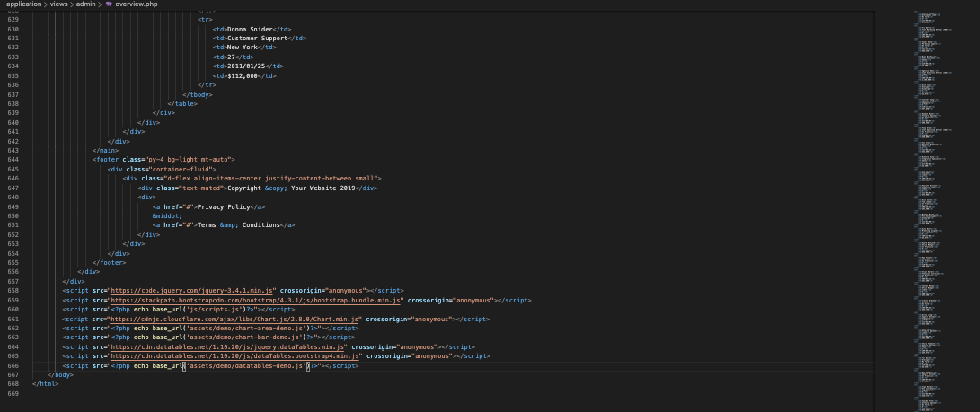The image size is (980, 412).
Task: Place cursor on 'Privacy Policy' link text
Action: [224, 206]
